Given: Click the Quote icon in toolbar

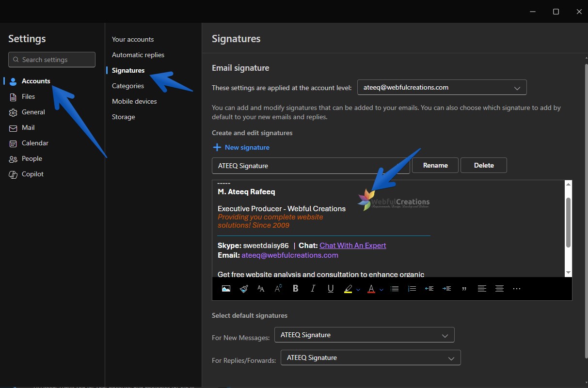Looking at the screenshot, I should pyautogui.click(x=464, y=289).
